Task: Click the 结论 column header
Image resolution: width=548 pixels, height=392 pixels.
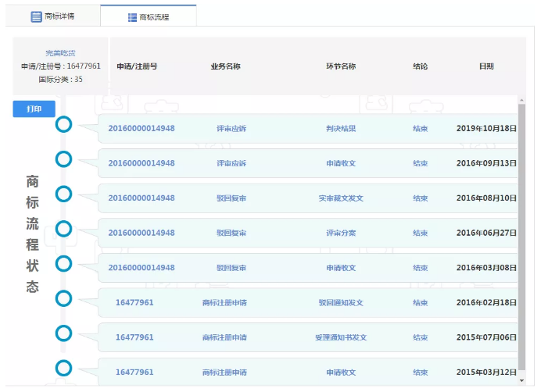Action: (x=420, y=66)
